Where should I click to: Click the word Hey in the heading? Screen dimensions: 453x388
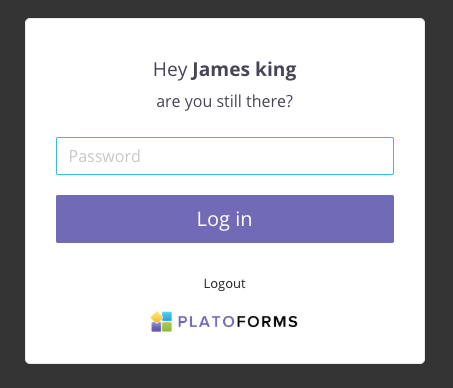point(170,70)
